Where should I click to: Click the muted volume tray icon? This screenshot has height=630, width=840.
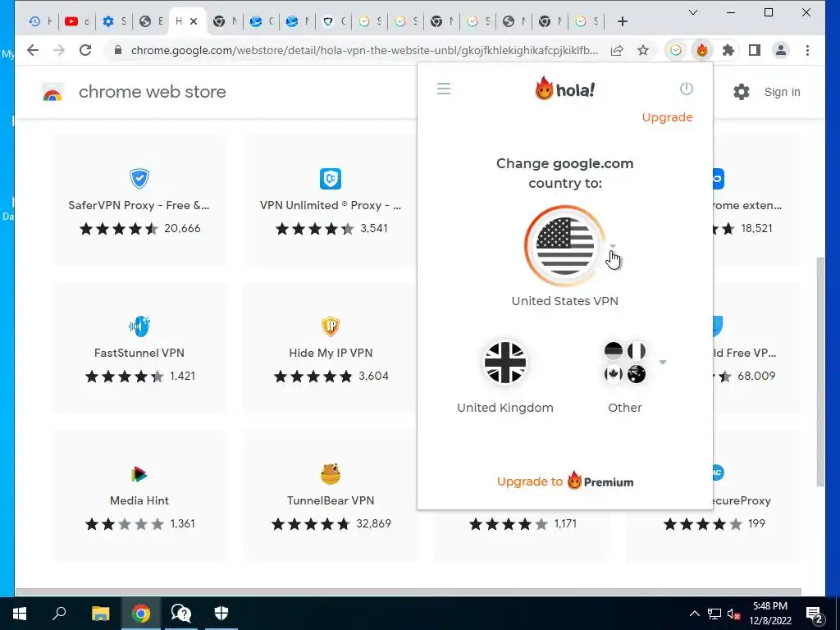click(x=733, y=614)
